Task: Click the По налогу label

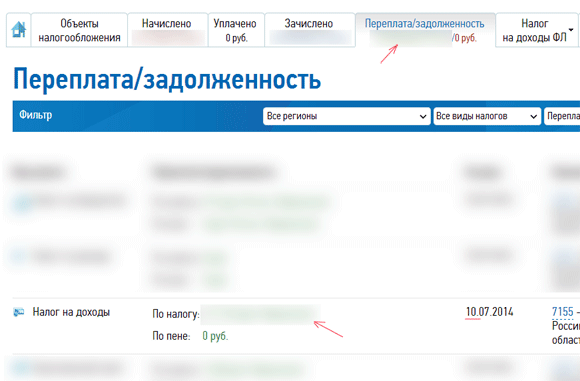Action: tap(176, 314)
